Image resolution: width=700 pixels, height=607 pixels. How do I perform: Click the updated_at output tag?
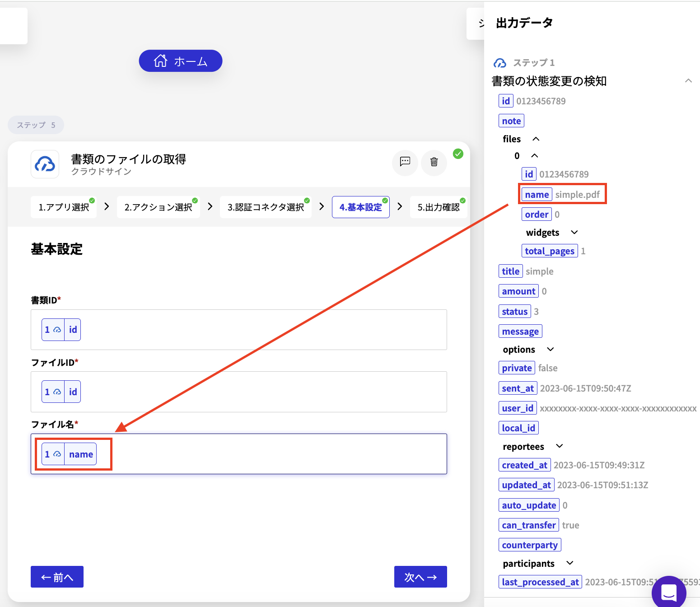527,485
